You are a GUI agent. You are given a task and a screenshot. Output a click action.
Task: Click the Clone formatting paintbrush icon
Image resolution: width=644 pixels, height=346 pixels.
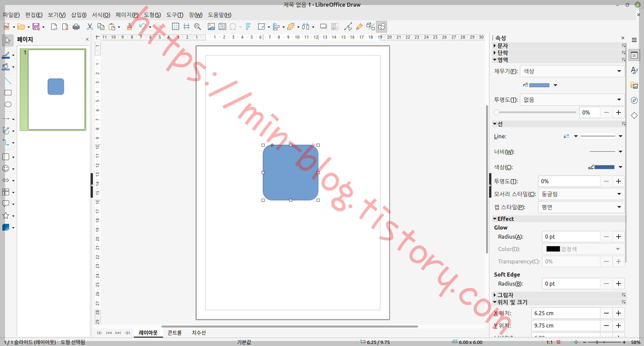tap(129, 27)
